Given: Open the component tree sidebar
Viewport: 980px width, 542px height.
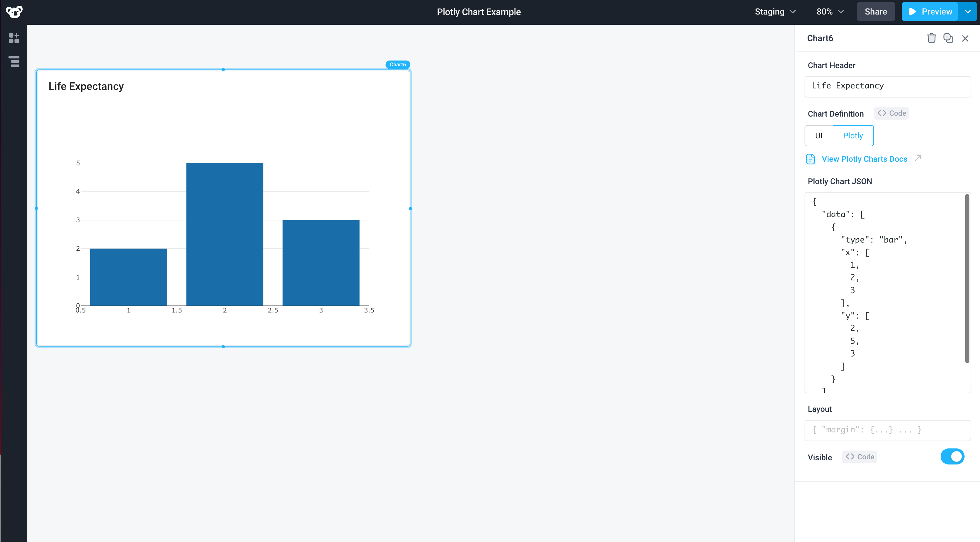Looking at the screenshot, I should (x=14, y=61).
